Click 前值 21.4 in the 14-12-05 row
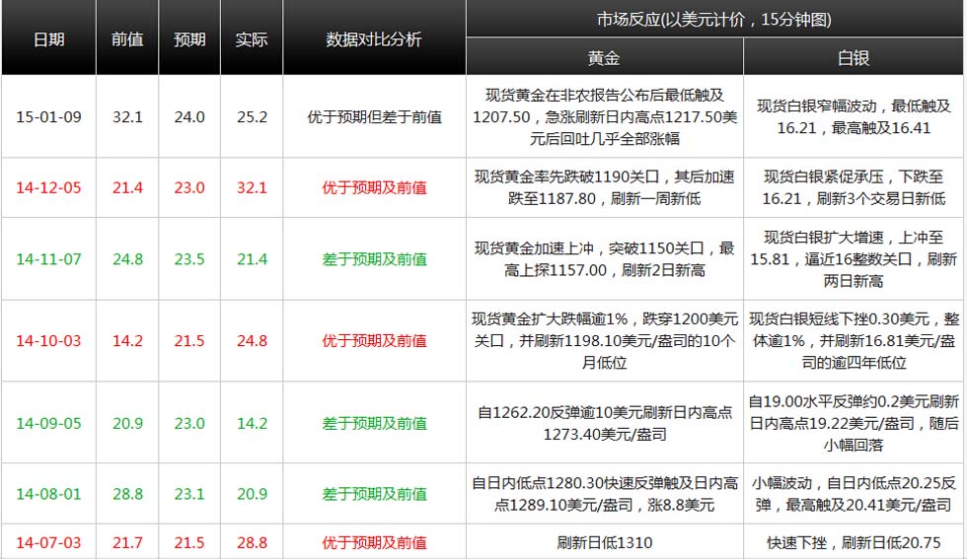This screenshot has width=967, height=560. (x=127, y=188)
